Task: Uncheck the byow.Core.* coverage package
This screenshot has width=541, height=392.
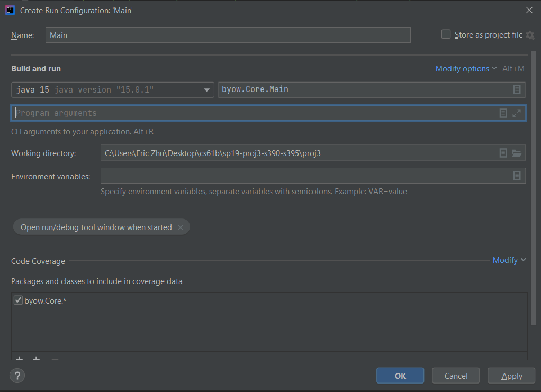Action: [18, 300]
